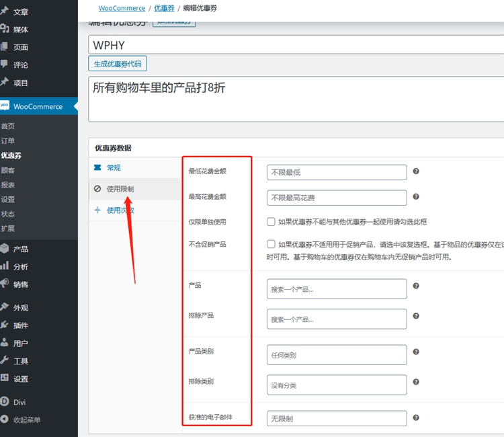Screen dimensions: 504x437
Task: Click the 媒体 media icon
Action: 4,29
